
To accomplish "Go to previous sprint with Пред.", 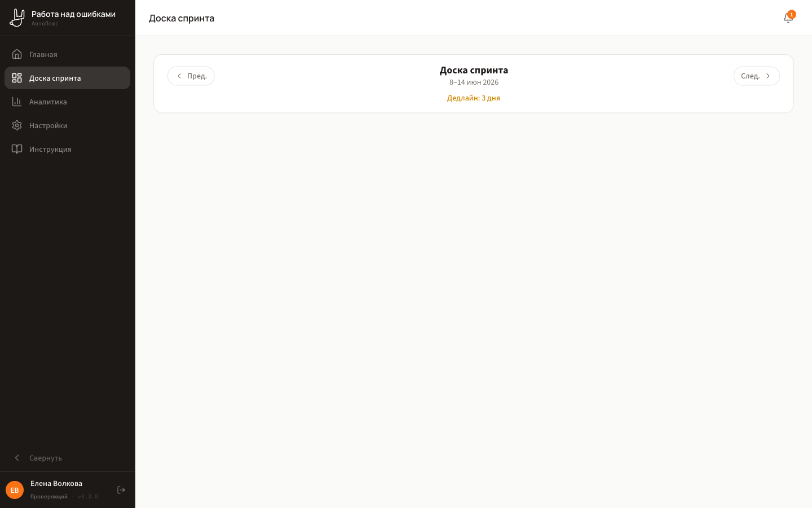I will (x=191, y=76).
